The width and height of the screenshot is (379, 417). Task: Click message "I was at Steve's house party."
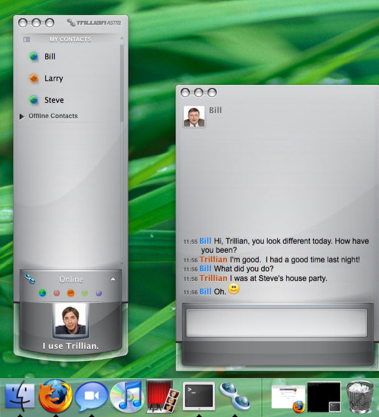point(279,278)
